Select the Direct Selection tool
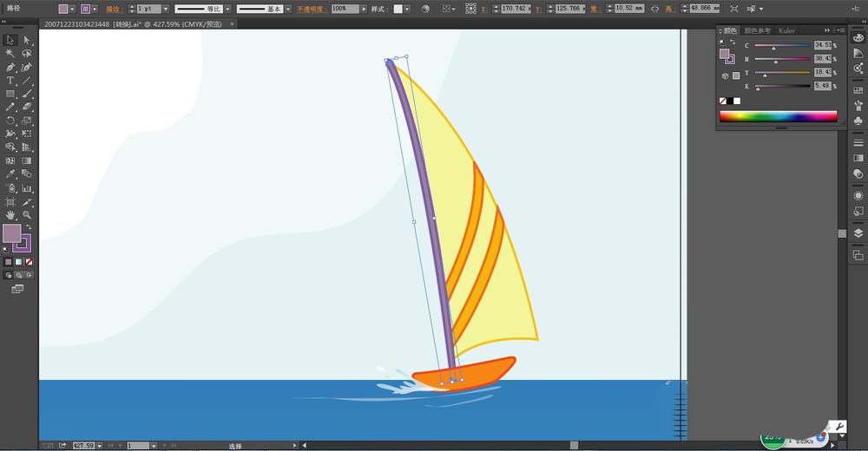 (27, 40)
